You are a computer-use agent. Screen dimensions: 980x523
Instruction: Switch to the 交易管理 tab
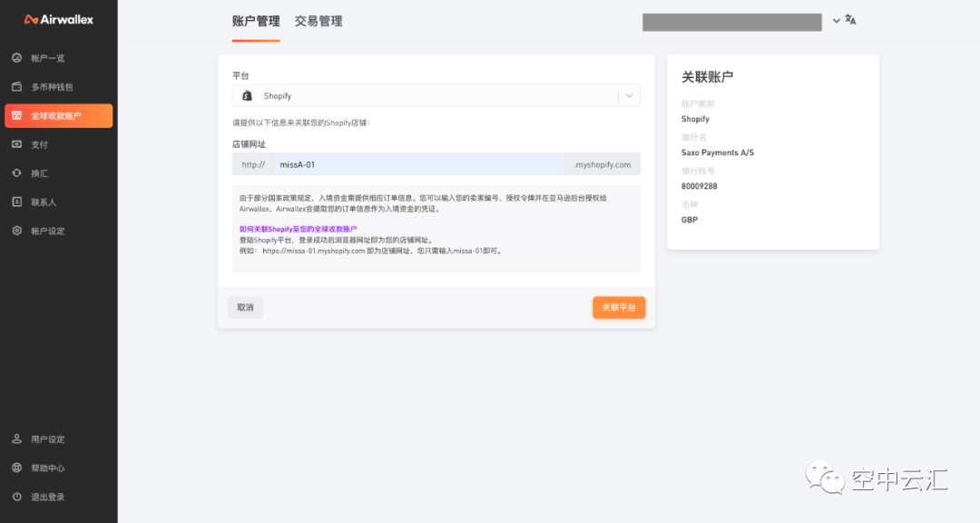pos(318,21)
